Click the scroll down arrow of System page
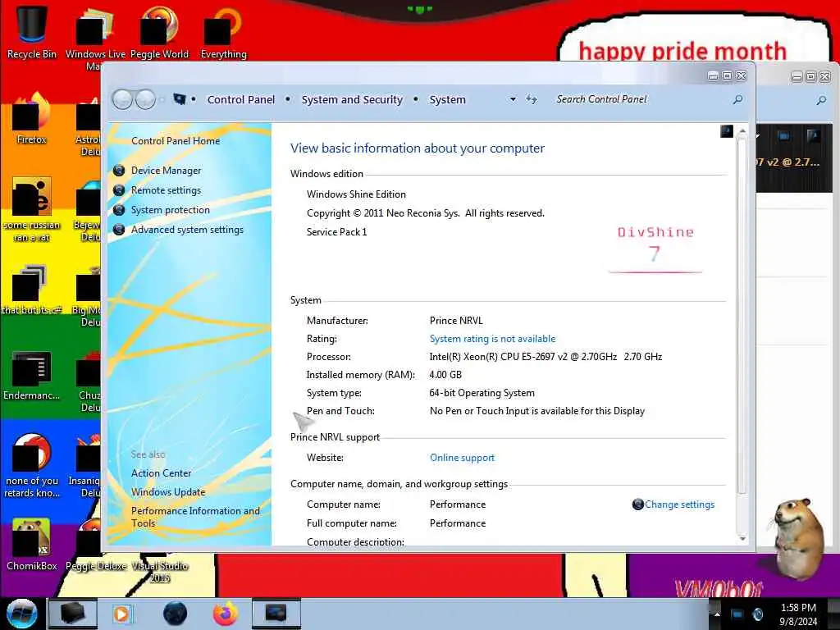The height and width of the screenshot is (630, 840). tap(742, 538)
